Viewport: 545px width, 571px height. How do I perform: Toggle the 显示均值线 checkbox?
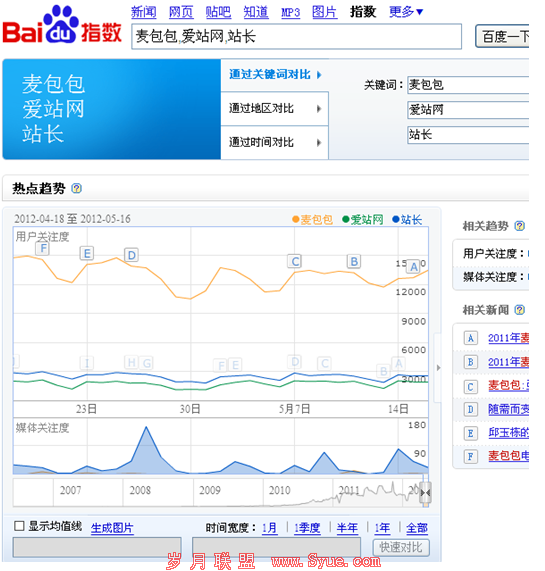pyautogui.click(x=19, y=526)
